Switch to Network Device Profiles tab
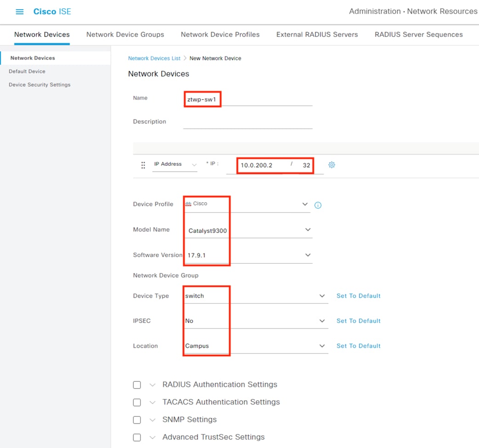Screen dimensions: 479x448 (220, 34)
